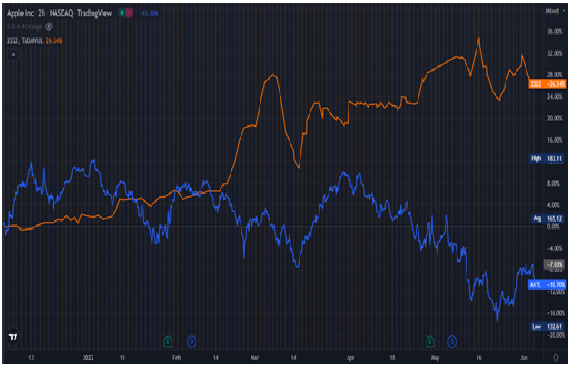Click the green and red market status badge
The image size is (570, 367).
click(126, 13)
